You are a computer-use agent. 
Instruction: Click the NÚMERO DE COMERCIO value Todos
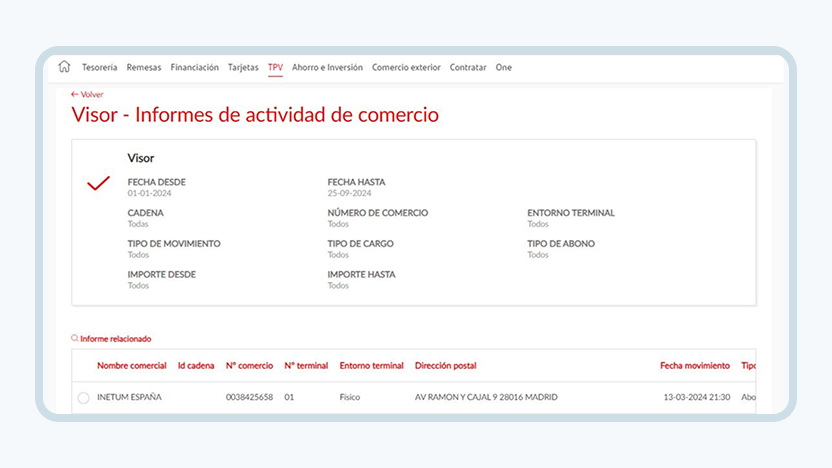[338, 224]
